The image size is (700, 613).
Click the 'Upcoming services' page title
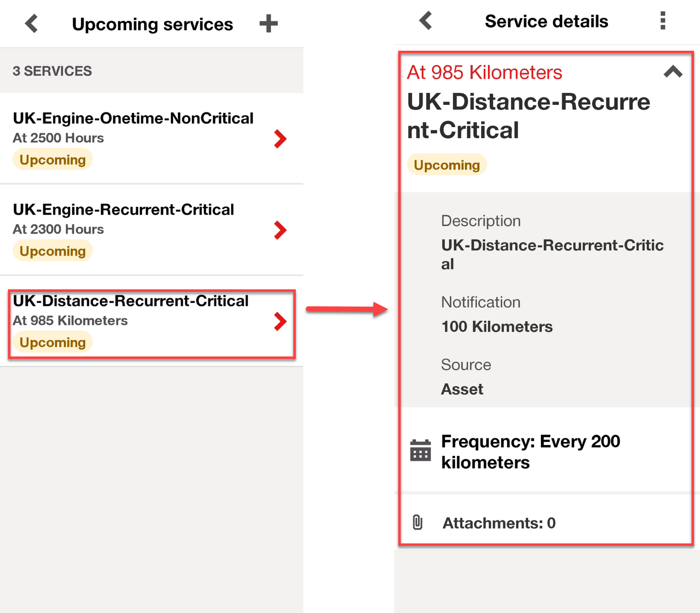153,24
